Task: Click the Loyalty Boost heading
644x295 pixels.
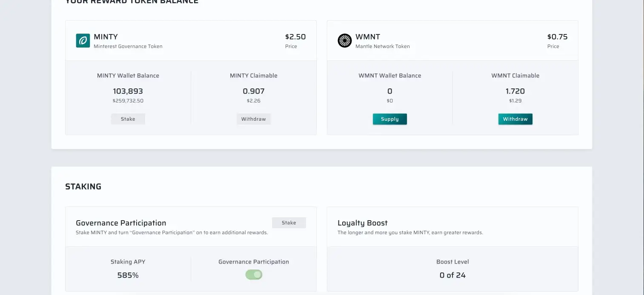Action: coord(363,223)
